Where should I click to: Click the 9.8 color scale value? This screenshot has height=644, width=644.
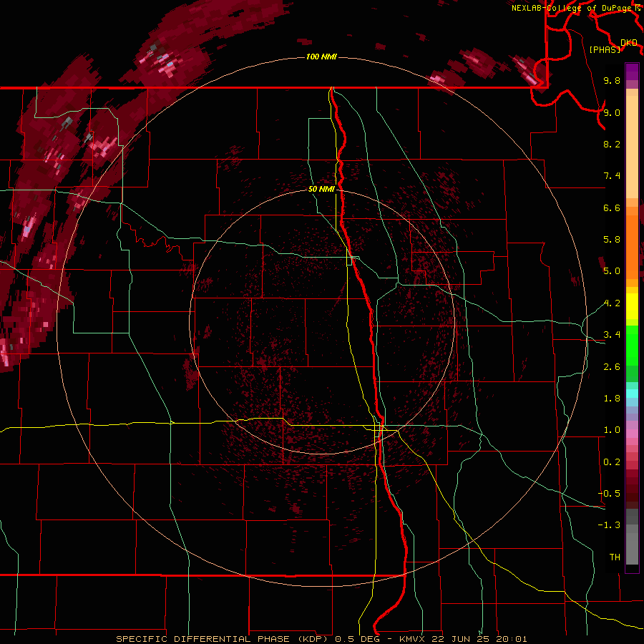click(612, 80)
